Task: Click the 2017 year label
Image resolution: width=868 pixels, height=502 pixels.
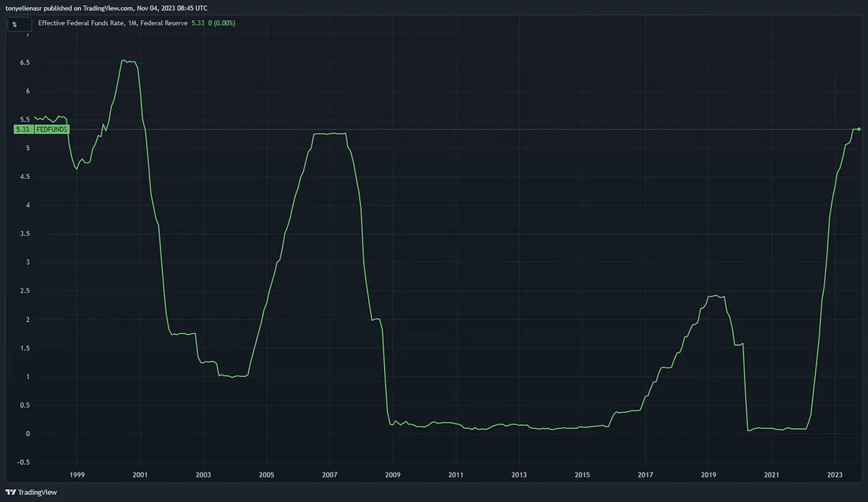Action: (x=646, y=475)
